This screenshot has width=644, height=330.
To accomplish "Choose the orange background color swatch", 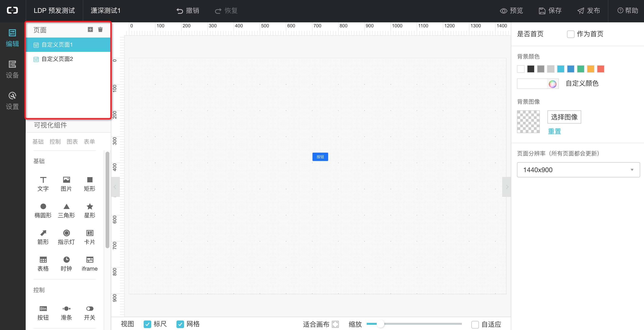I will (590, 69).
